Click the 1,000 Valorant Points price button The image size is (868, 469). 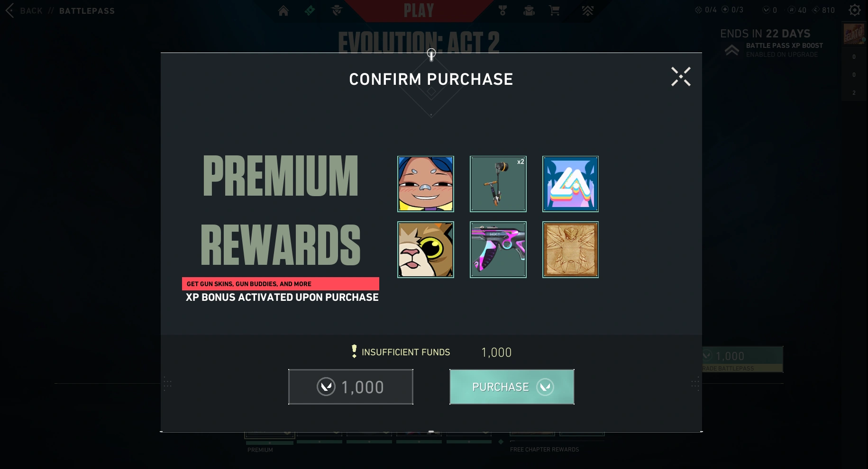[x=351, y=387]
